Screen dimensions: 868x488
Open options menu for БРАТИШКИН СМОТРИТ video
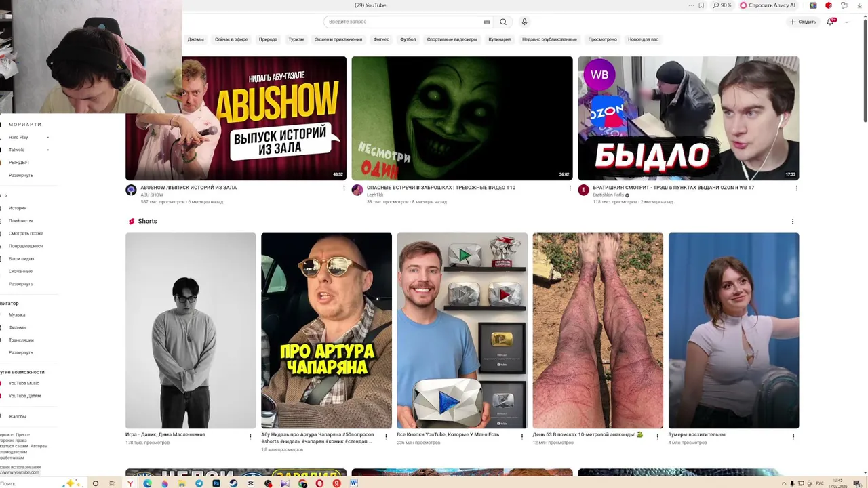coord(796,188)
